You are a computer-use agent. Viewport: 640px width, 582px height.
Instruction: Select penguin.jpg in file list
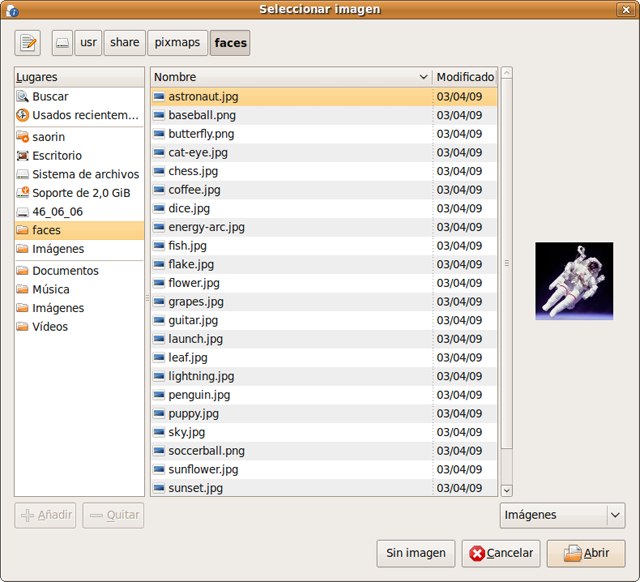click(x=199, y=395)
